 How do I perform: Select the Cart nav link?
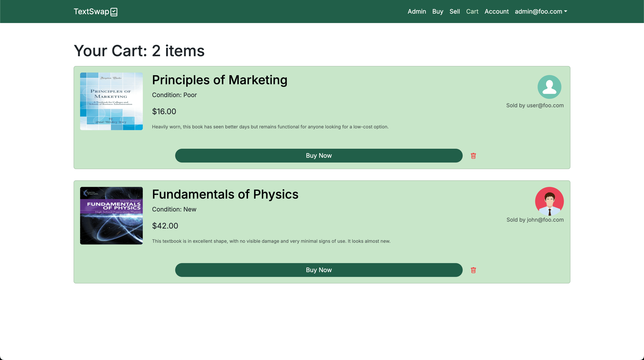(472, 12)
